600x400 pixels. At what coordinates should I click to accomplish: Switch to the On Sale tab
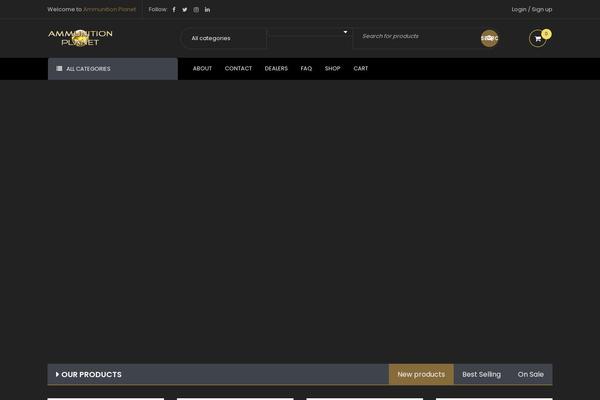tap(531, 374)
